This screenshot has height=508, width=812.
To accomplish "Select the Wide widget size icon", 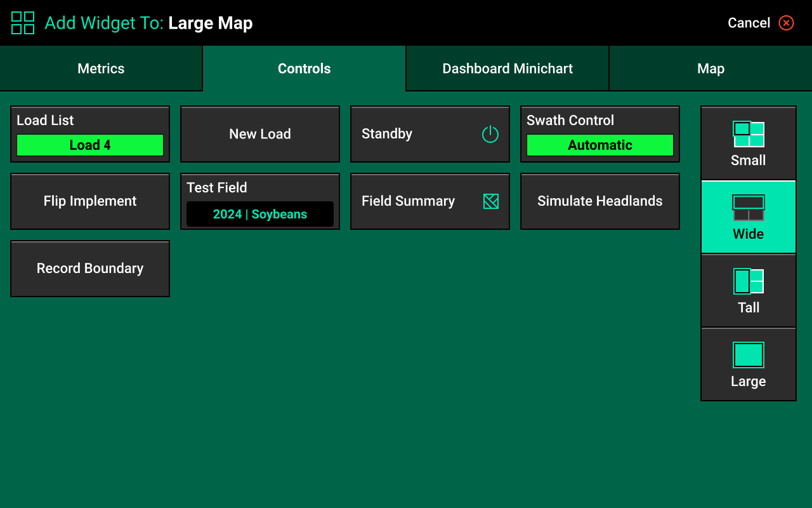I will pos(748,208).
